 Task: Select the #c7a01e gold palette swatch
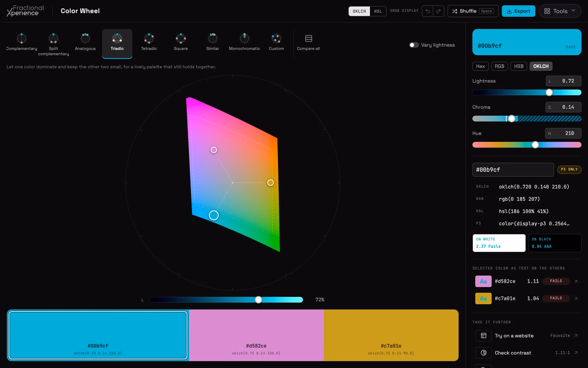point(391,335)
